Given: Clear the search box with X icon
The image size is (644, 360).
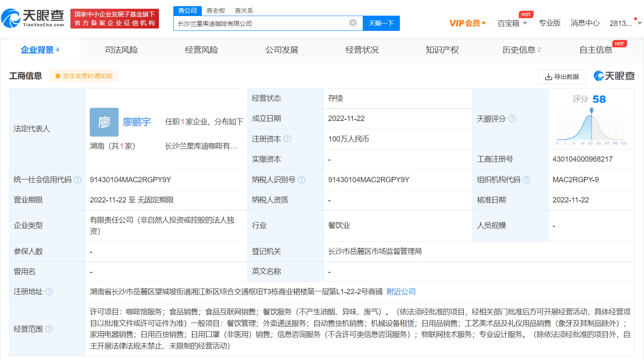Looking at the screenshot, I should coord(353,23).
